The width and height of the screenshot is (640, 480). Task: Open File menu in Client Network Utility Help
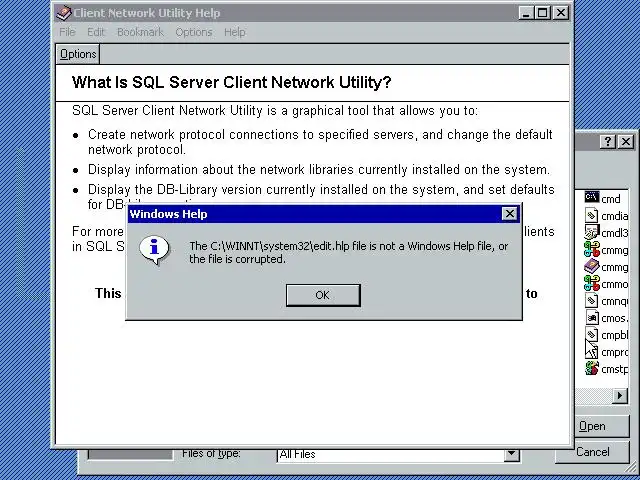[67, 32]
